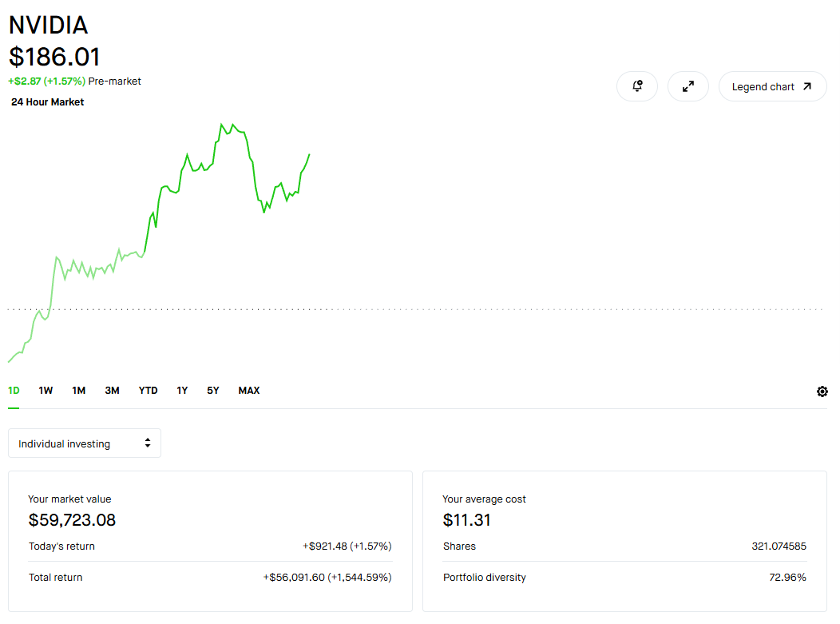840x624 pixels.
Task: Click the Portfolio diversity label
Action: 485,578
